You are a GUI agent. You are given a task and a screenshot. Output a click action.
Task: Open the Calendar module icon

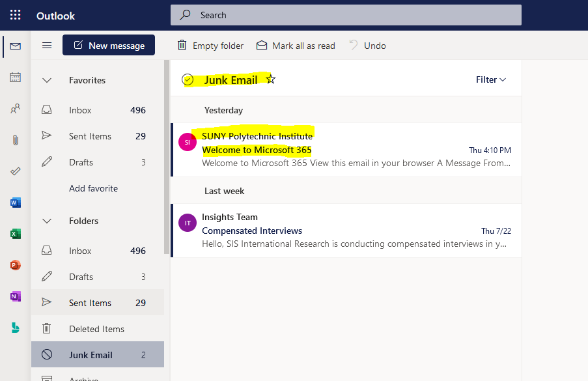pos(16,78)
